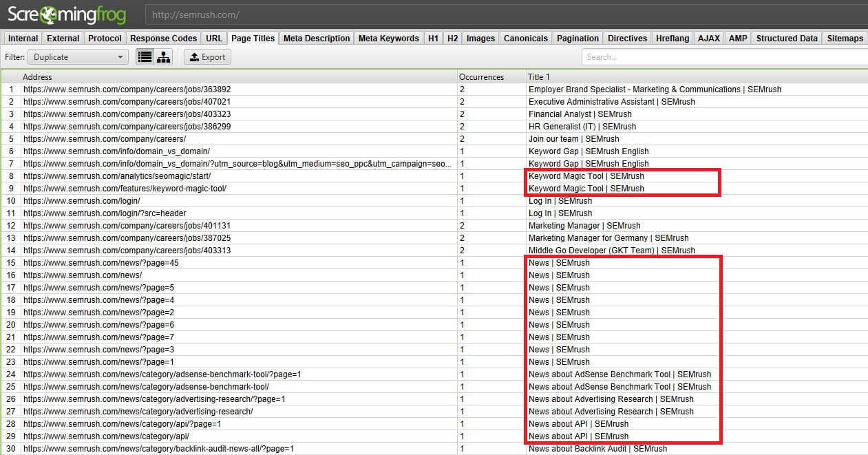Click the Export button
The image size is (868, 455).
coord(207,57)
